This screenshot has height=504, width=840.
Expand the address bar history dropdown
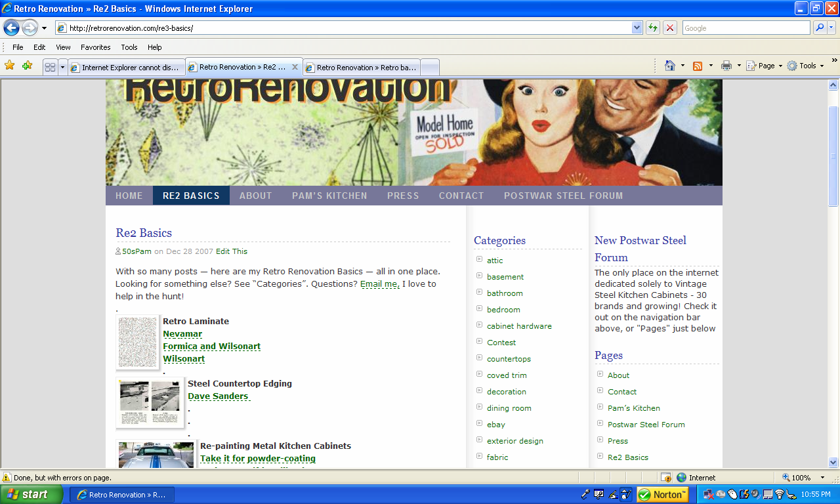(637, 28)
